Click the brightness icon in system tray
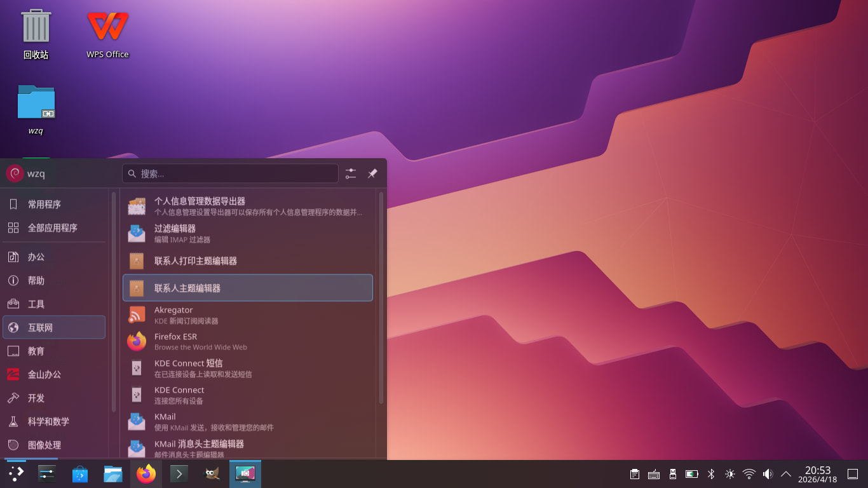Screen dimensions: 868x488 [x=730, y=474]
